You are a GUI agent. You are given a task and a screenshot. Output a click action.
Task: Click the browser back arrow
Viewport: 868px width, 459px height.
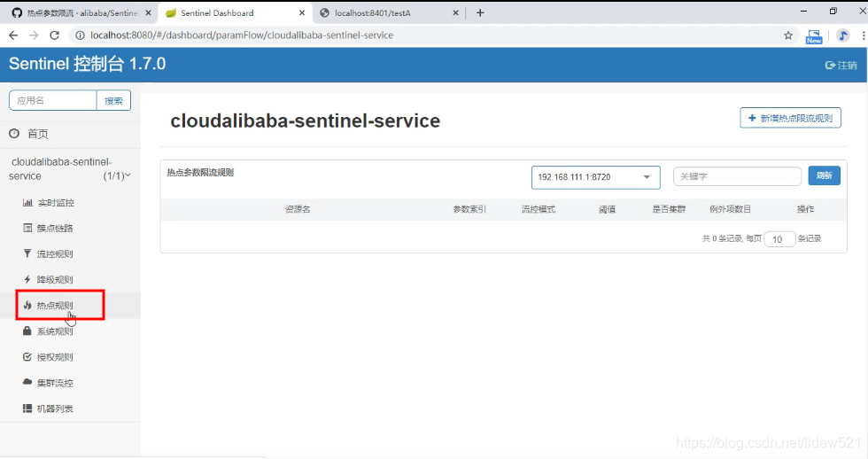click(13, 35)
